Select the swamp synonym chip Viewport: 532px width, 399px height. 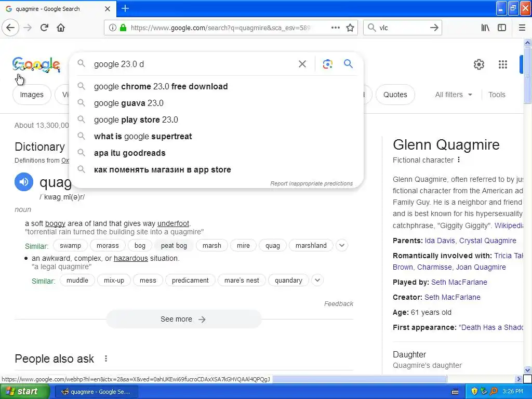pyautogui.click(x=70, y=246)
